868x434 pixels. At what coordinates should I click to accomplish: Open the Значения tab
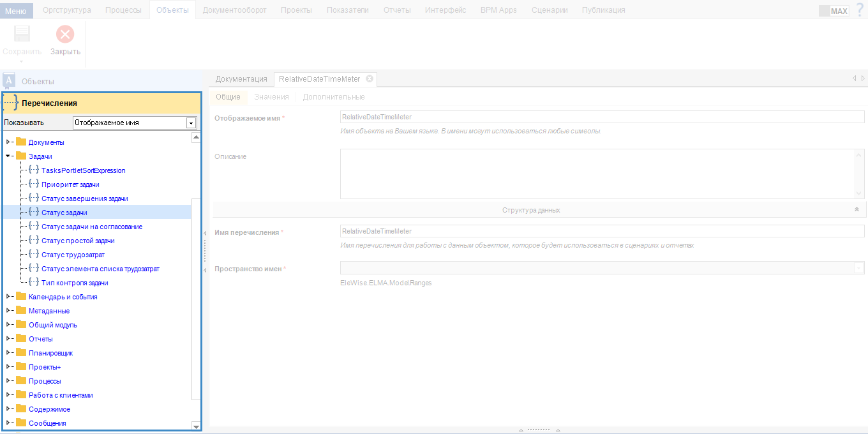271,97
